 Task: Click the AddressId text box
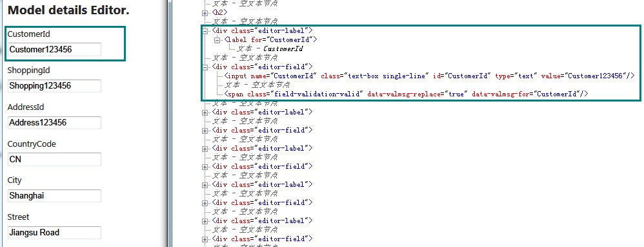54,123
